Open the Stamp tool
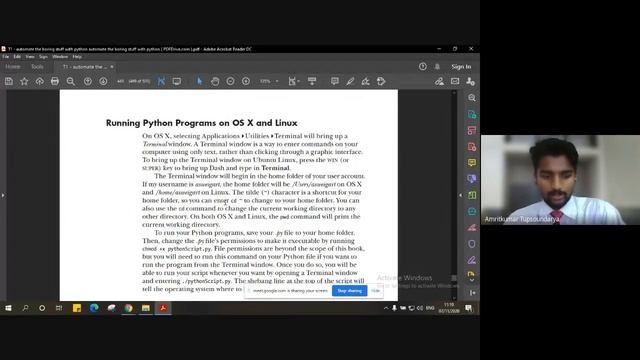 tap(381, 81)
